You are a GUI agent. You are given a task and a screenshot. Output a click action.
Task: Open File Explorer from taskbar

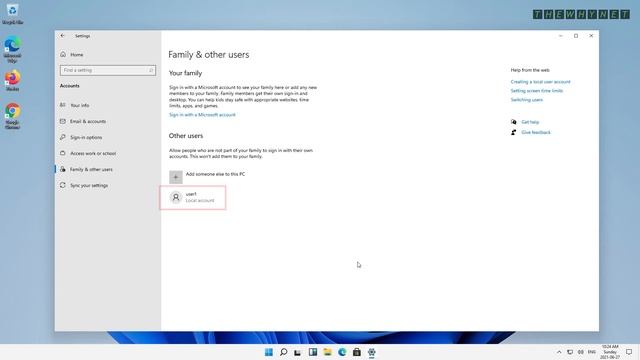327,352
